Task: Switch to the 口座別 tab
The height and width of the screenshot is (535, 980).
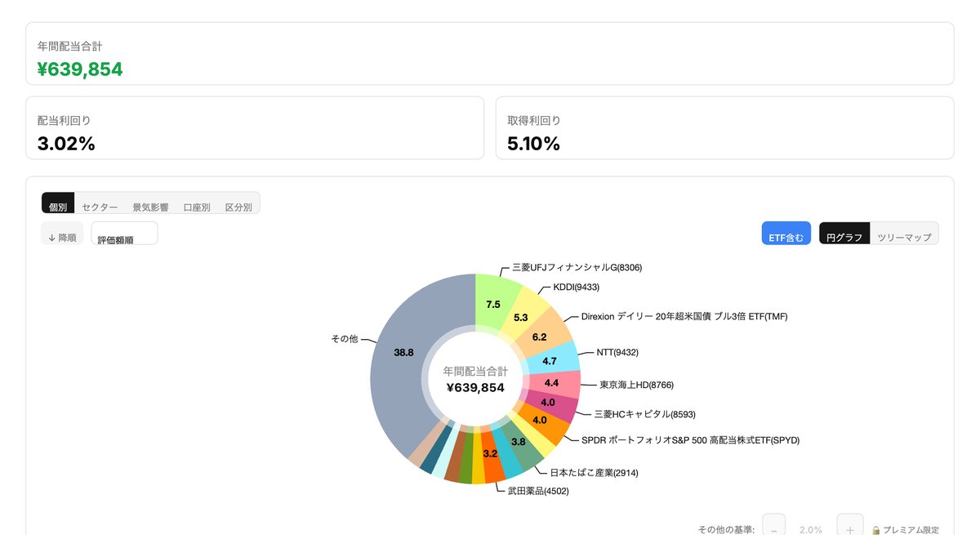Action: 197,207
